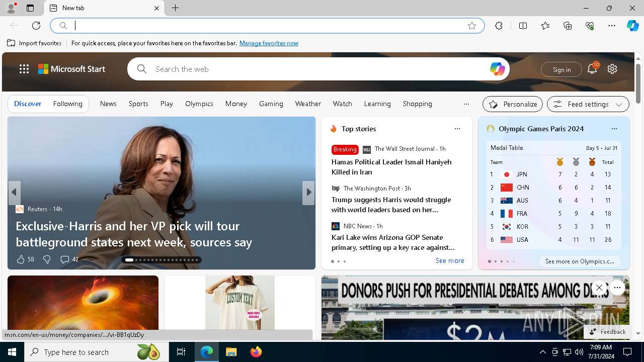The image size is (644, 362).
Task: Open the Extensions puzzle icon
Action: [x=499, y=26]
